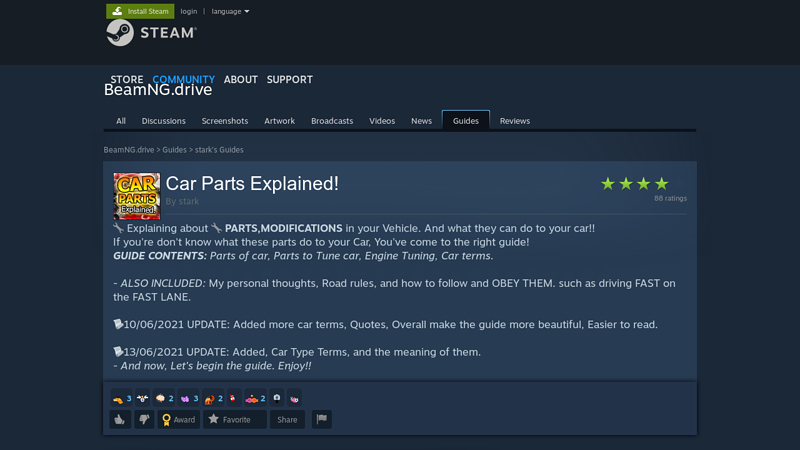Switch to the Artwork tab

[280, 121]
